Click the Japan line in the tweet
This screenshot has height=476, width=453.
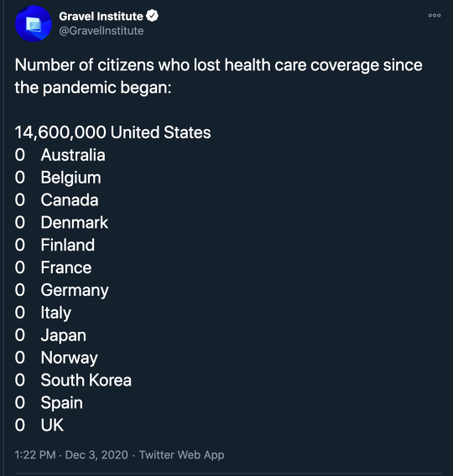point(50,335)
